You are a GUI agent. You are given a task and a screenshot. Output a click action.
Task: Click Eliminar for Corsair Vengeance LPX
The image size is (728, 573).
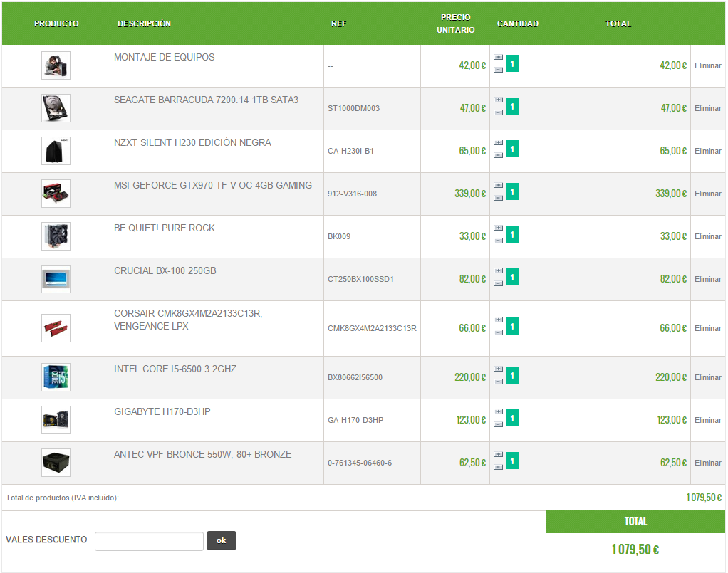[707, 328]
